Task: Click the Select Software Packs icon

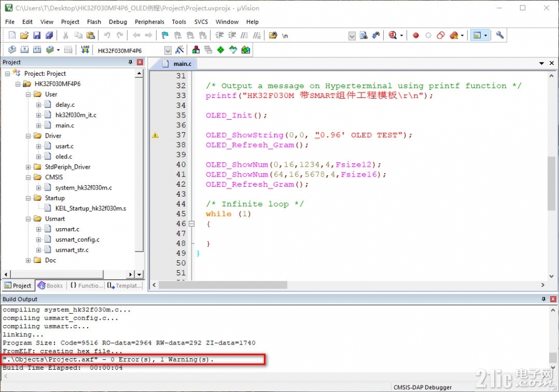Action: click(233, 50)
